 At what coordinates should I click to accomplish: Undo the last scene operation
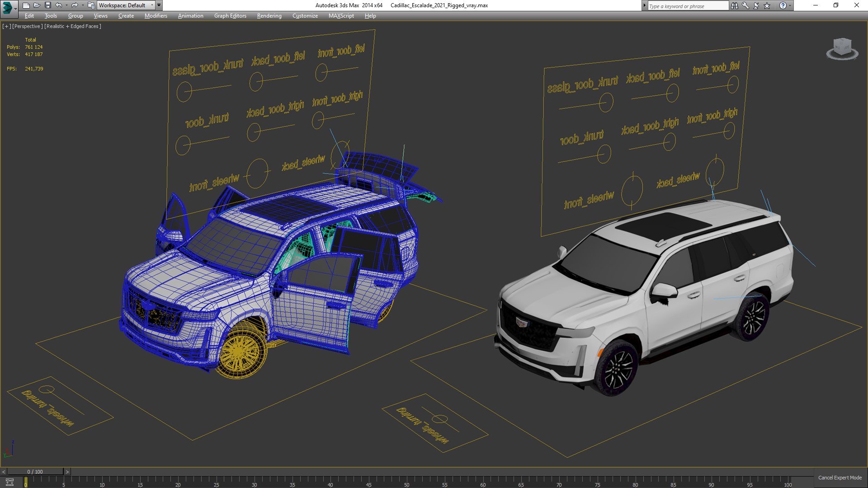pyautogui.click(x=58, y=5)
